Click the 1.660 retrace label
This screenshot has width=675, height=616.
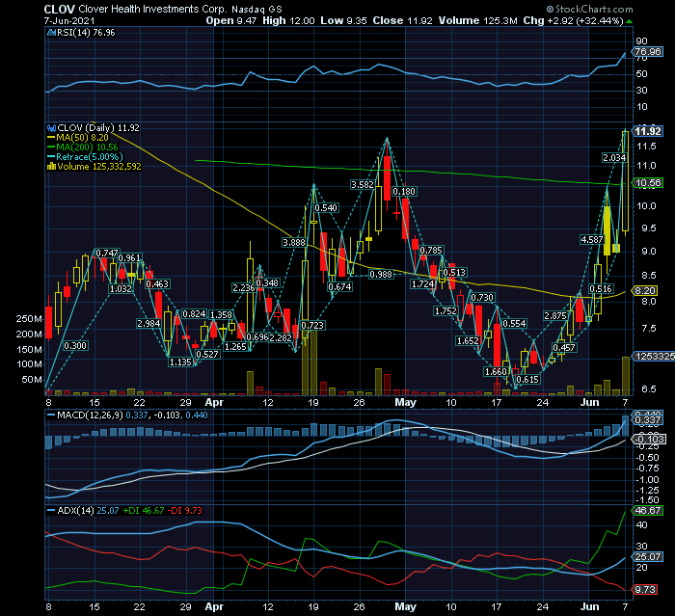496,372
